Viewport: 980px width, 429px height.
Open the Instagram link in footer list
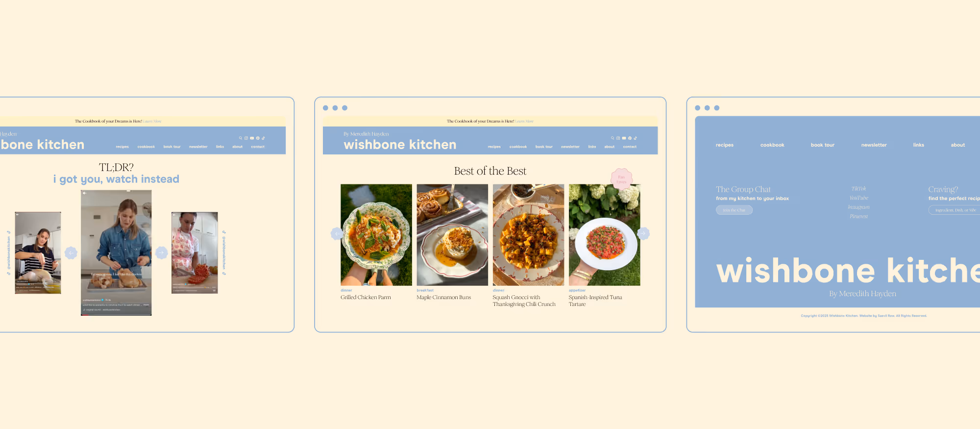pyautogui.click(x=858, y=207)
